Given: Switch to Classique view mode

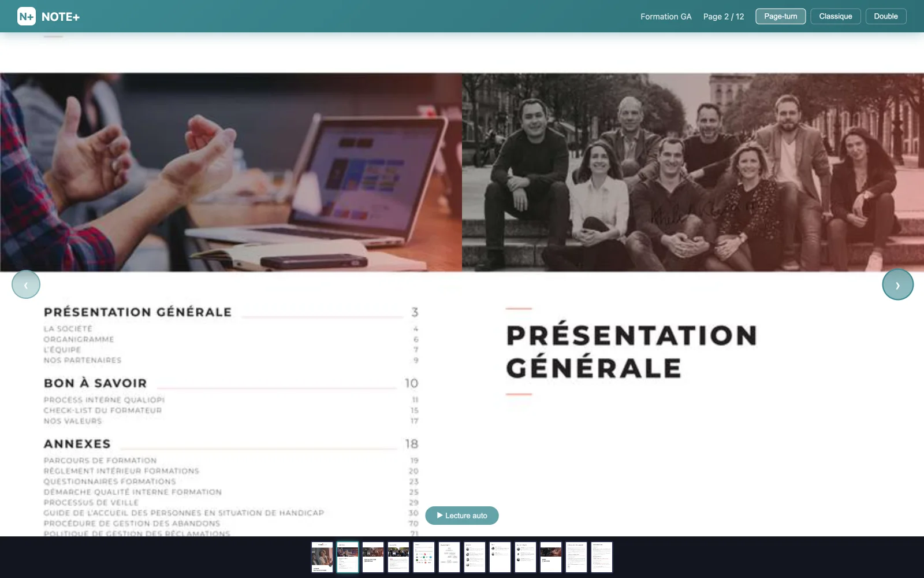Looking at the screenshot, I should (x=835, y=16).
